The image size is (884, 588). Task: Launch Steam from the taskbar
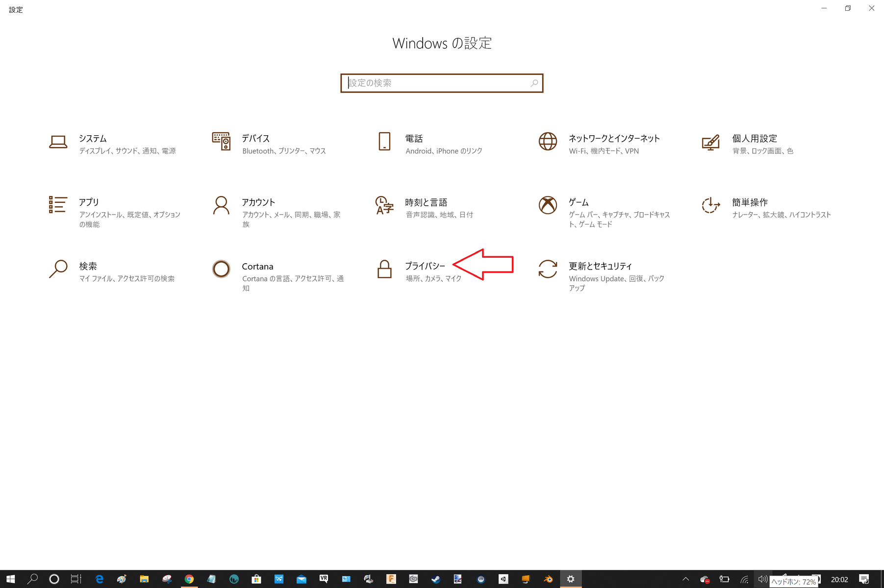tap(435, 579)
